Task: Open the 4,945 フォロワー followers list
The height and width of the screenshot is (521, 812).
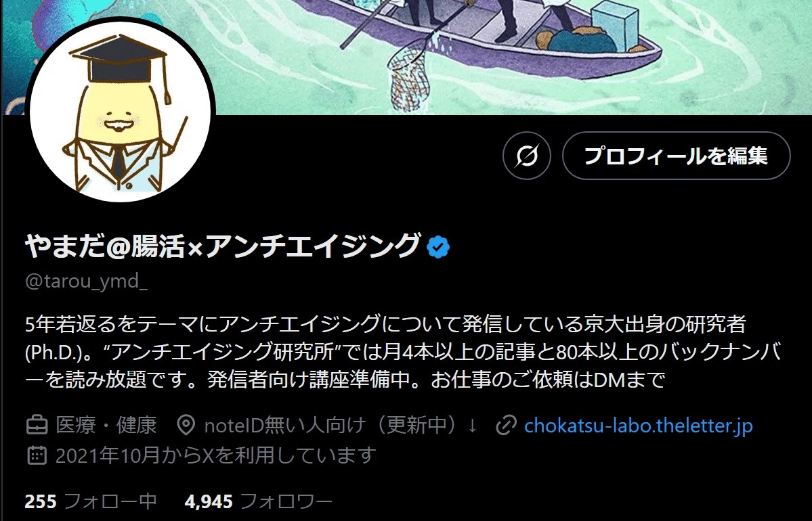Action: 259,501
